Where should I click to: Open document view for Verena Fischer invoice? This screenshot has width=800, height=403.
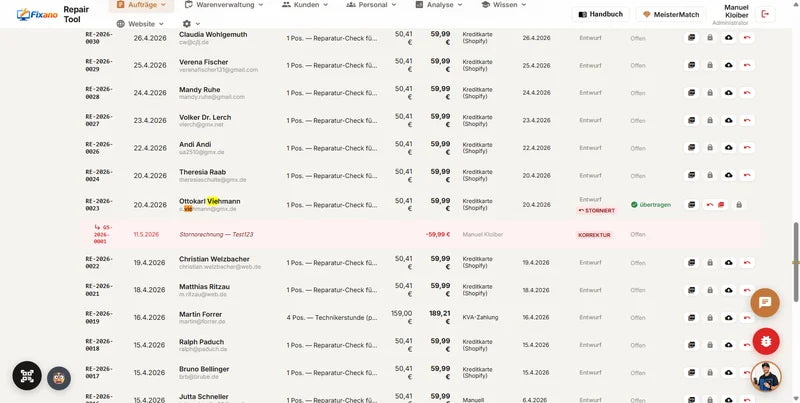pyautogui.click(x=691, y=65)
